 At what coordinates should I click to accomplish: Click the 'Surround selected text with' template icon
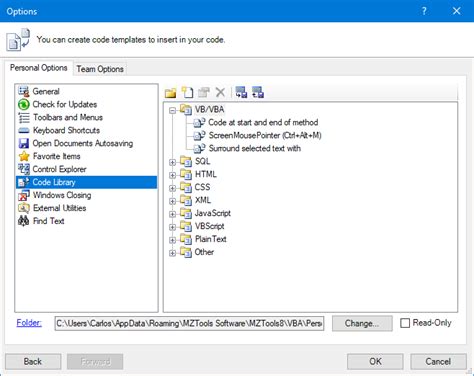coord(199,148)
